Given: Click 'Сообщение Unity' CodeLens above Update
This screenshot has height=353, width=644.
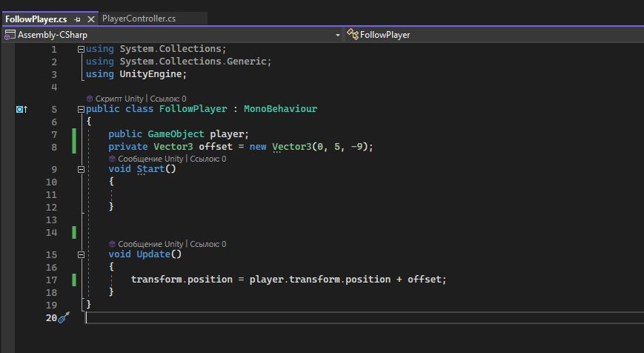Looking at the screenshot, I should (x=150, y=244).
